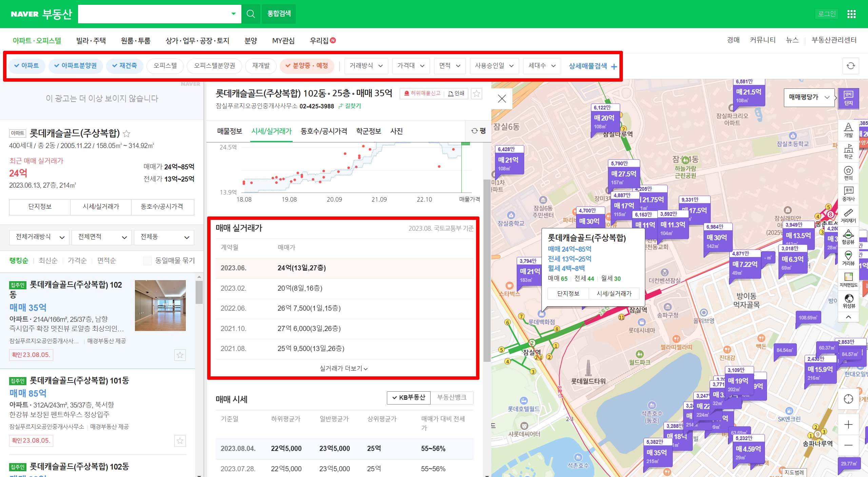Open the 거래방식 filter dropdown
The image size is (868, 477).
coord(366,66)
